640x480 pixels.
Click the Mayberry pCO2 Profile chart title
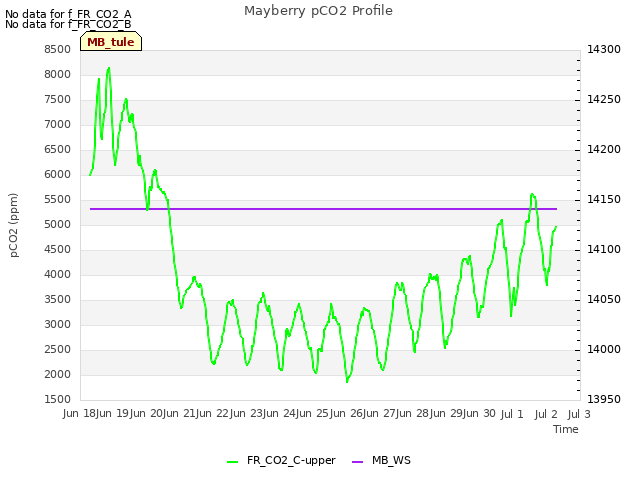point(318,11)
